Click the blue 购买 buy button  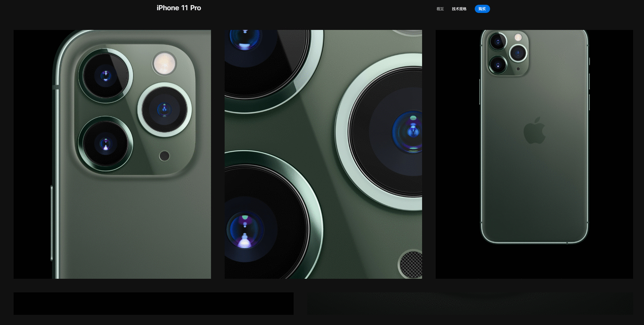482,9
